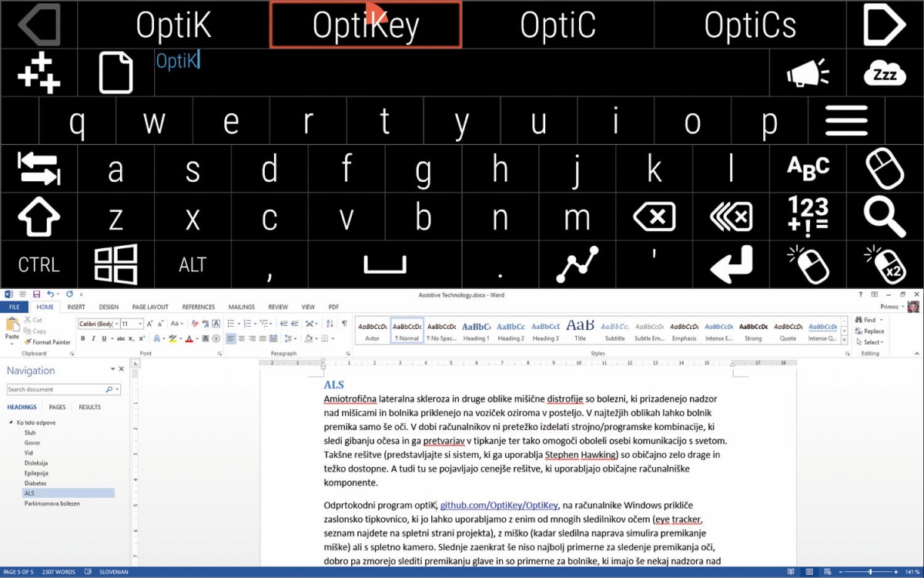Toggle Superscript (x²) in Word's Font group

141,338
